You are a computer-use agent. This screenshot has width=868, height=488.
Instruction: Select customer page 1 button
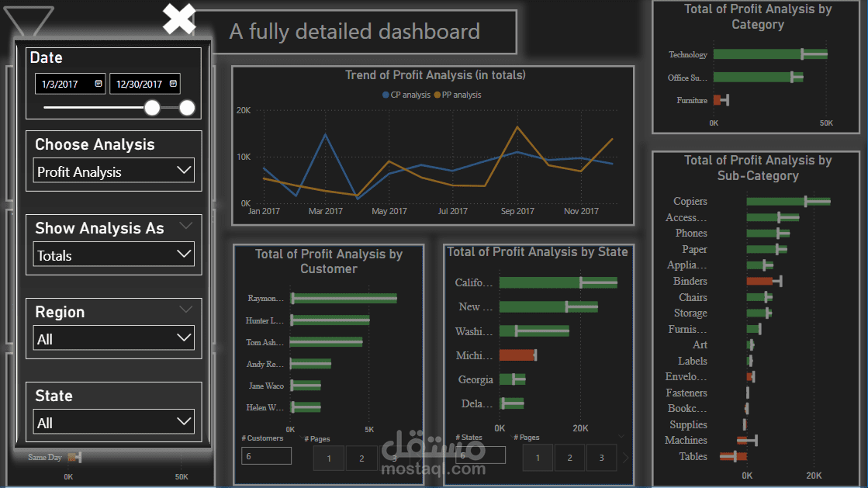click(x=329, y=458)
